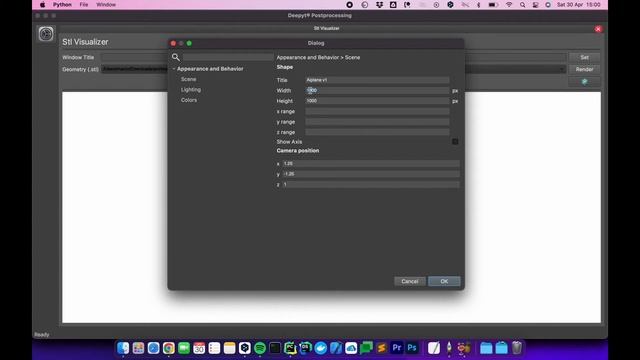Click the Camera position x field
640x360 pixels.
coord(371,164)
